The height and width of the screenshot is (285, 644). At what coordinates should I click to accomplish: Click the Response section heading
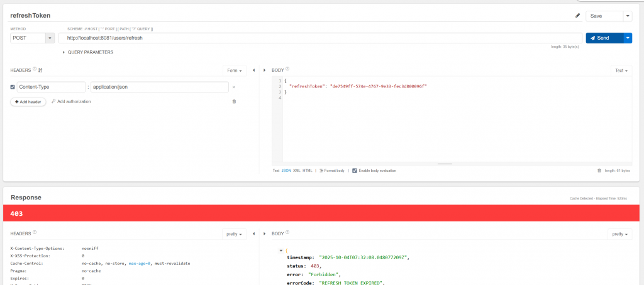pos(26,198)
